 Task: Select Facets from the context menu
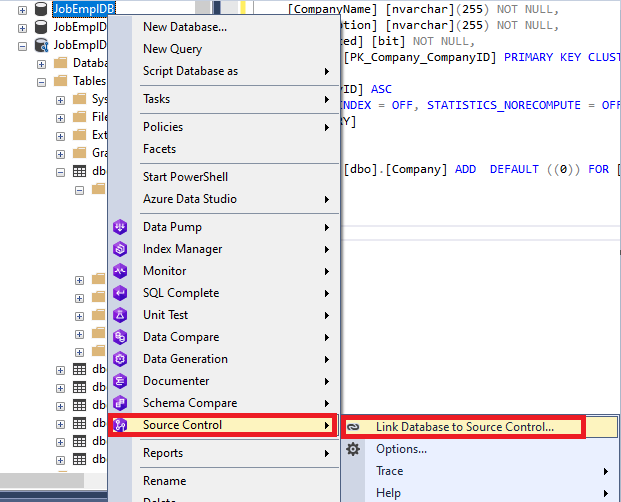(x=224, y=149)
